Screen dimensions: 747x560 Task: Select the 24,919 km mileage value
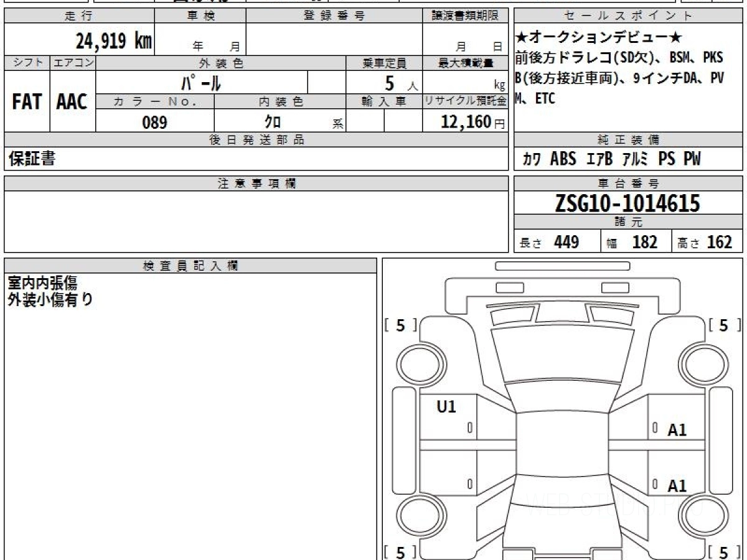click(114, 41)
